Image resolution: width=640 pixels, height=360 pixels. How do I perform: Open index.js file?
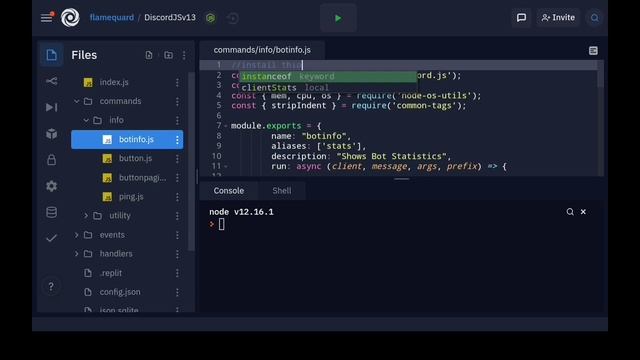click(x=114, y=82)
